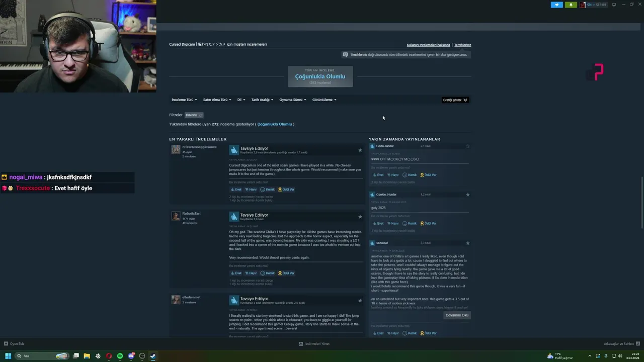
Task: Give award via Ödül Ver on RoboticTart review
Action: click(286, 273)
